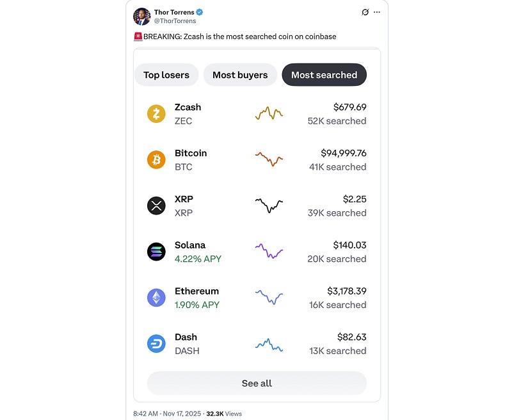Click the verified badge next to Thor Torrens
This screenshot has height=420, width=512.
click(200, 12)
